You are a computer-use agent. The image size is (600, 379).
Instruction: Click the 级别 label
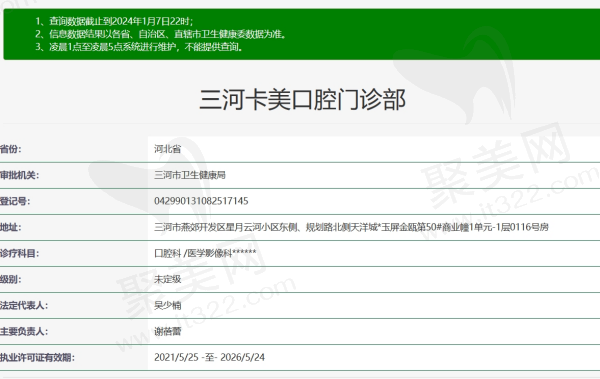click(x=10, y=279)
